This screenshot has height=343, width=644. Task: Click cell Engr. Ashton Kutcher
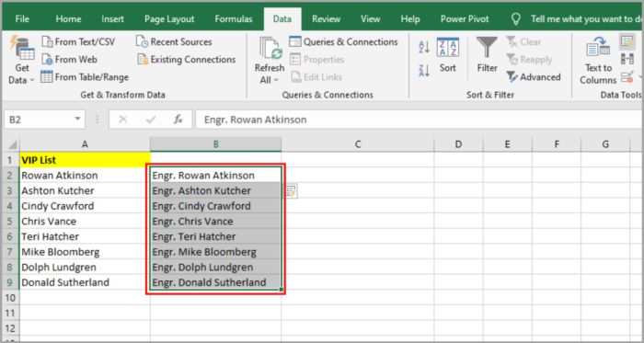click(x=215, y=190)
